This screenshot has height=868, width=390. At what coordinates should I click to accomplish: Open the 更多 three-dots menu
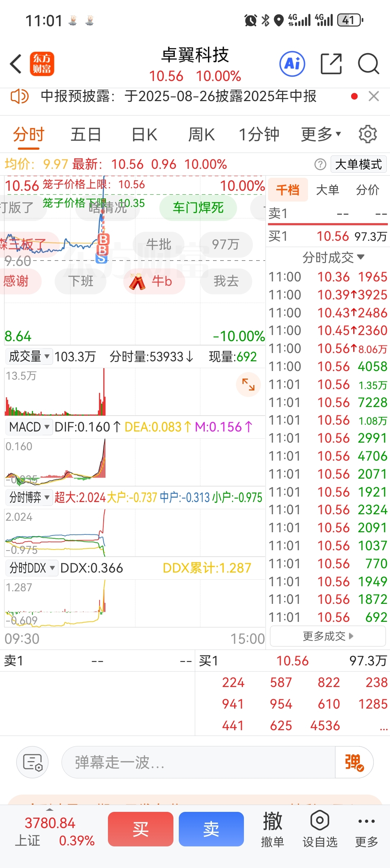[x=367, y=829]
